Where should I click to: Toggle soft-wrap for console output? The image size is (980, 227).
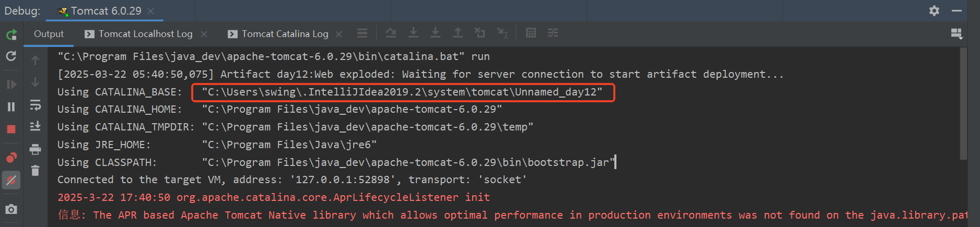[x=35, y=105]
